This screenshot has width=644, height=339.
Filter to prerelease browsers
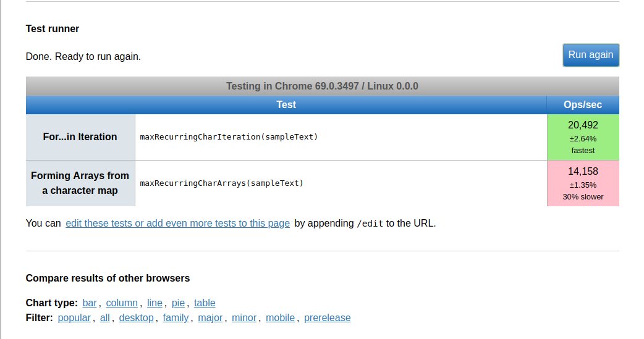pyautogui.click(x=327, y=318)
